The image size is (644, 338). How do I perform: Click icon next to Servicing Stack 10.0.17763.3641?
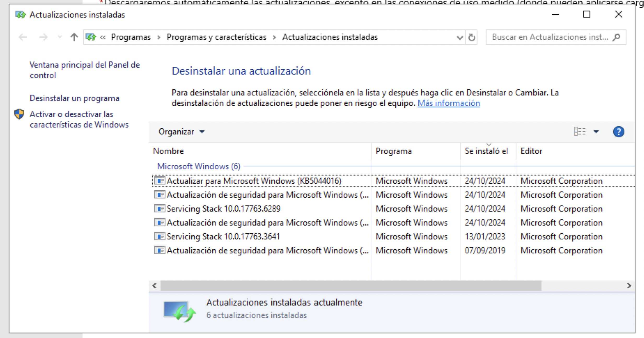160,236
